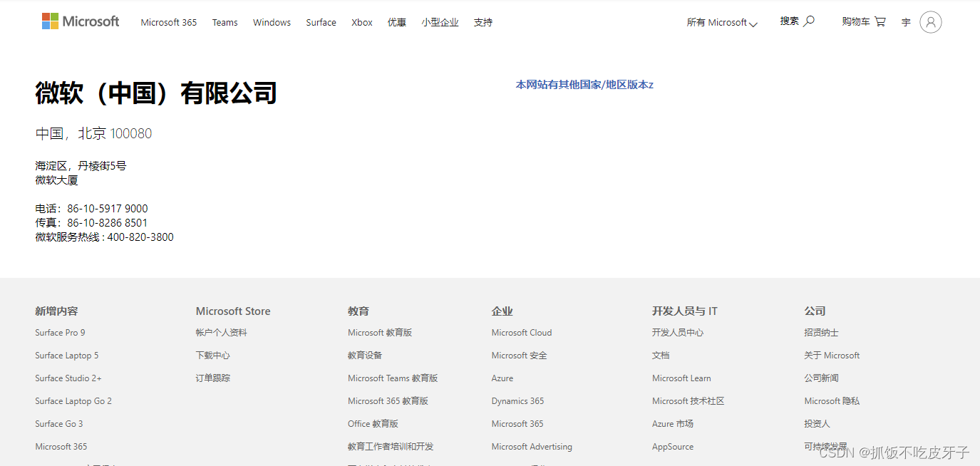The width and height of the screenshot is (980, 466).
Task: Open the Microsoft 技术社区 link
Action: [688, 401]
